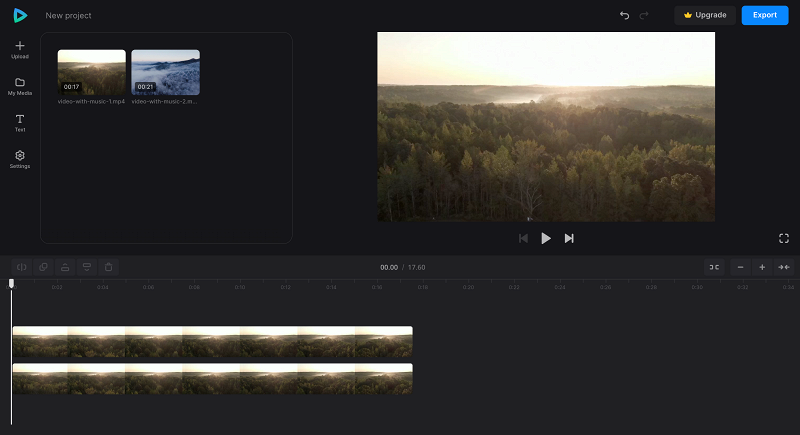Select the lower clip on the timeline
The width and height of the screenshot is (800, 435).
click(213, 378)
